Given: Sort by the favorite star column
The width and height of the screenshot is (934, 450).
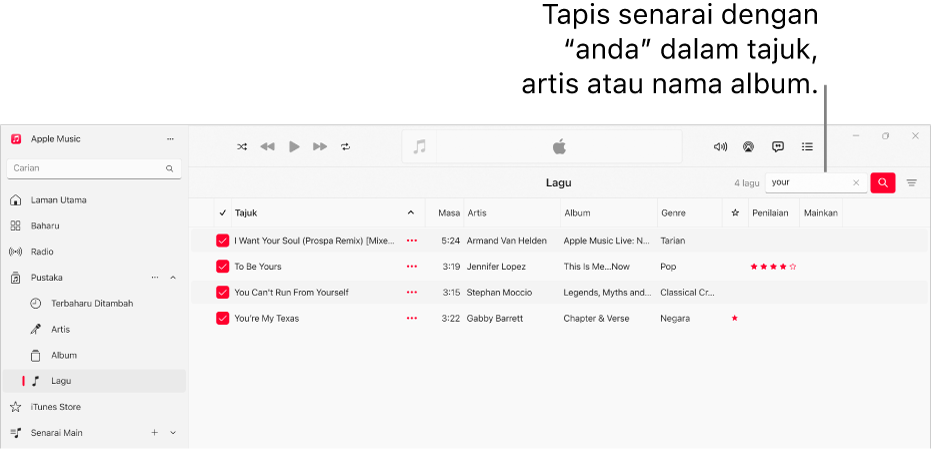Looking at the screenshot, I should (735, 213).
